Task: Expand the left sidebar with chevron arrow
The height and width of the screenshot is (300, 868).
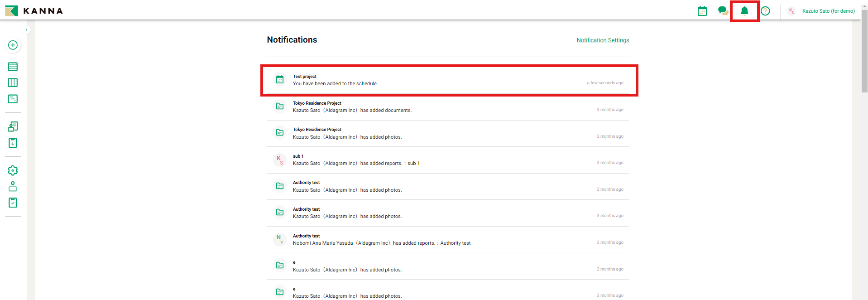Action: (26, 30)
